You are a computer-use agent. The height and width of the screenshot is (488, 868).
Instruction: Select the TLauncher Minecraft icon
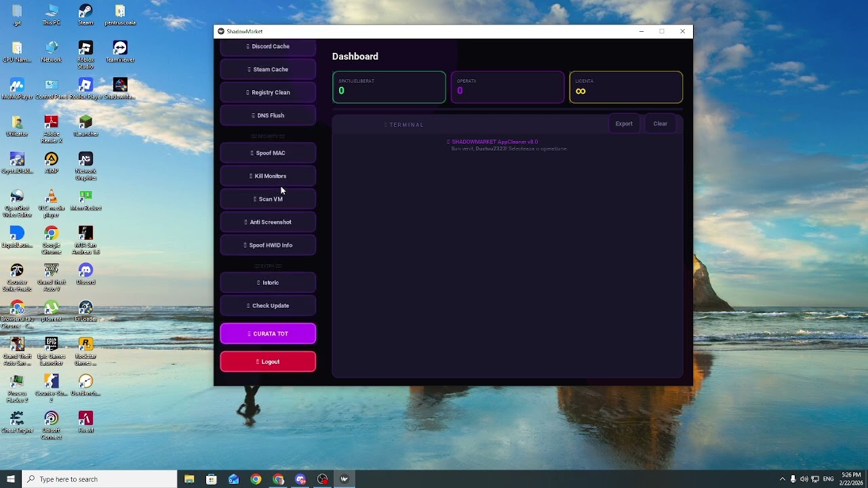click(85, 125)
